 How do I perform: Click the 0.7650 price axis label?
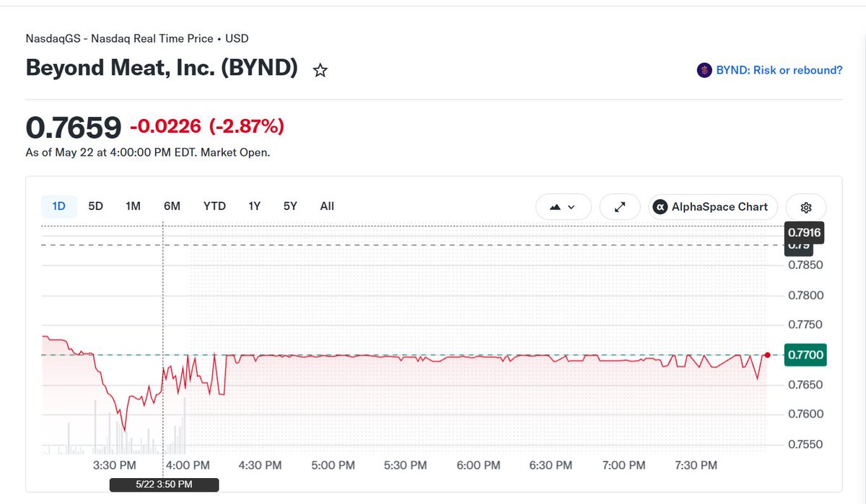point(805,385)
